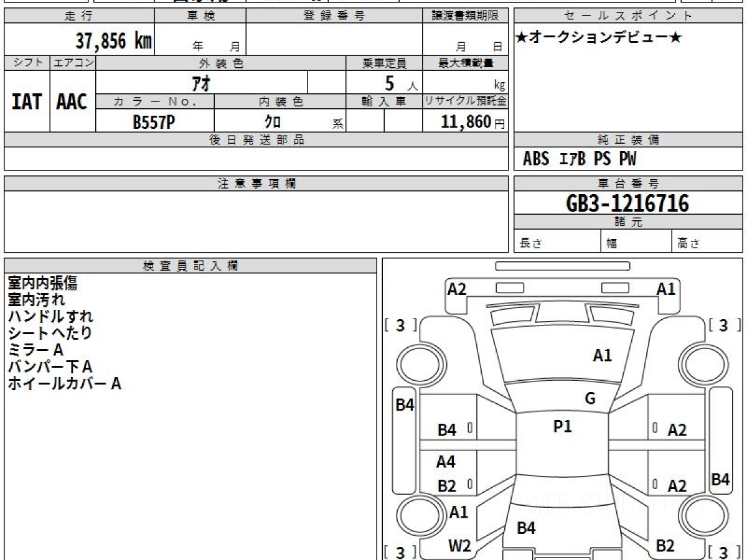Select the 車台番号 header
Image resolution: width=747 pixels, height=560 pixels.
(x=628, y=184)
